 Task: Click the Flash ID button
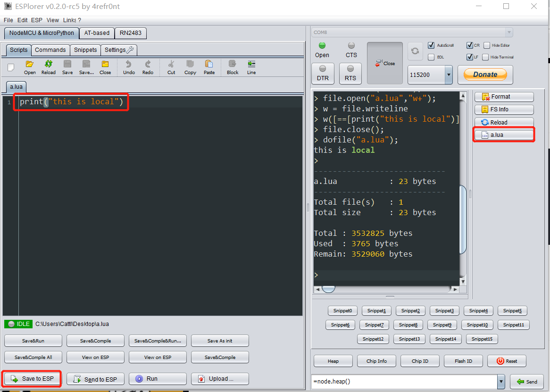(x=463, y=361)
